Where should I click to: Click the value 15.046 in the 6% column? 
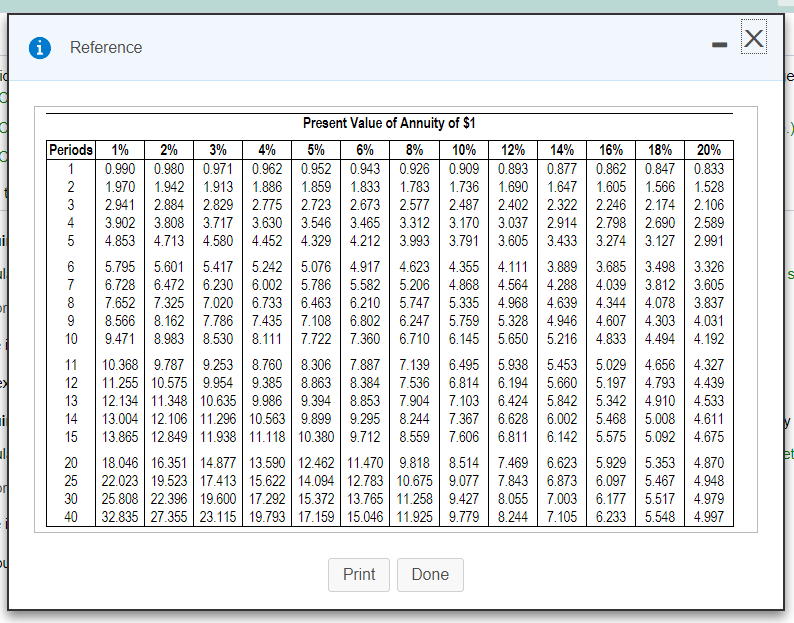coord(365,517)
